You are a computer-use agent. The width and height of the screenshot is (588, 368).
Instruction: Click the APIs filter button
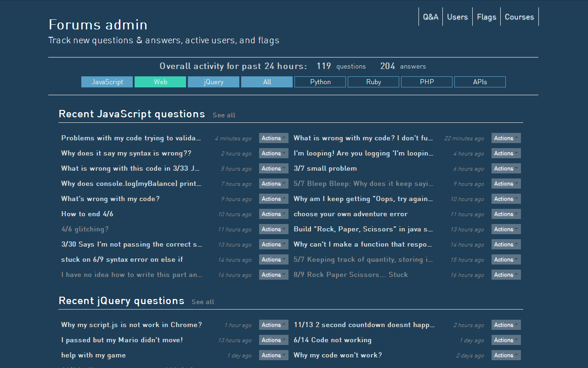click(480, 81)
